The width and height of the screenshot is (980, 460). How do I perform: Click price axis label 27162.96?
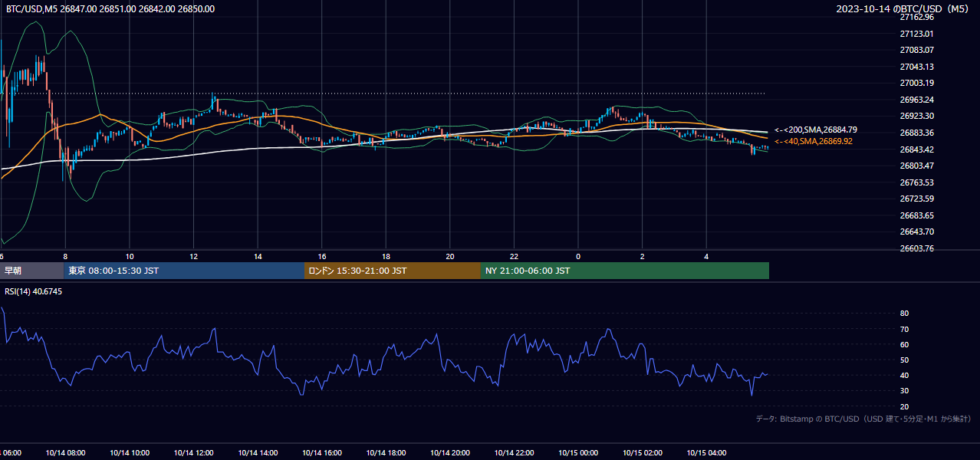917,17
